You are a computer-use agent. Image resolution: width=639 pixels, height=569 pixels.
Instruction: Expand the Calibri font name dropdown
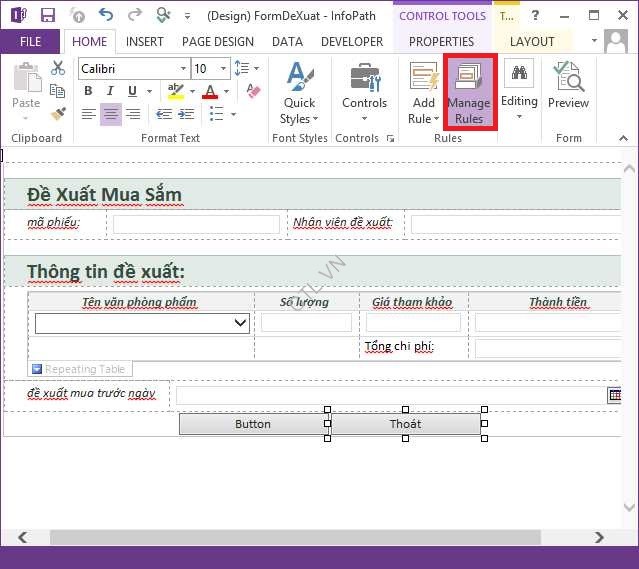183,69
